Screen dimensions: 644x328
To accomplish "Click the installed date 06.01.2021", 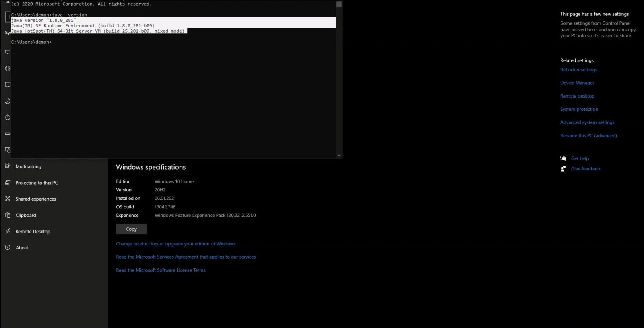I will point(165,198).
